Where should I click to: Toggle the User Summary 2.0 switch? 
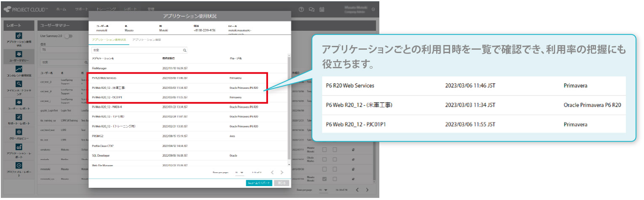coord(68,36)
